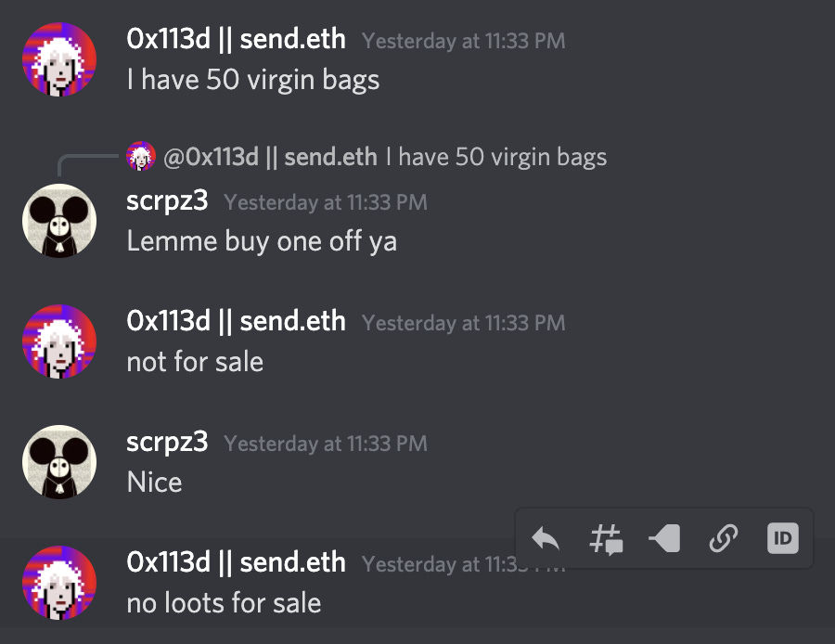
Task: Copy message ID with the ID icon
Action: tap(782, 538)
